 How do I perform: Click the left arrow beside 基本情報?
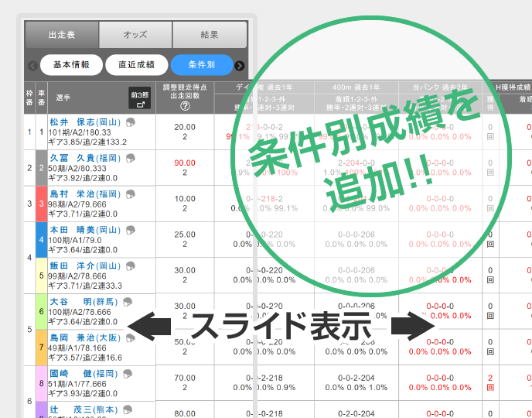coord(32,66)
